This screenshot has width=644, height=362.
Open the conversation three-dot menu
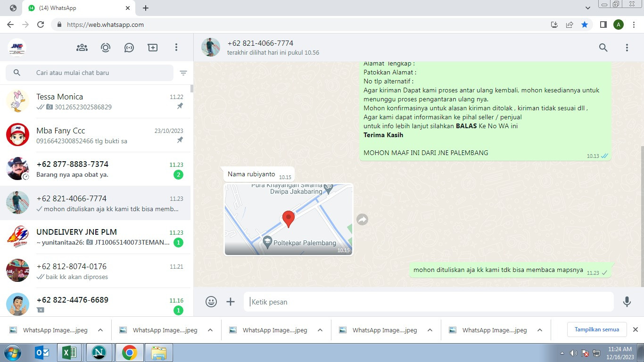pos(627,47)
